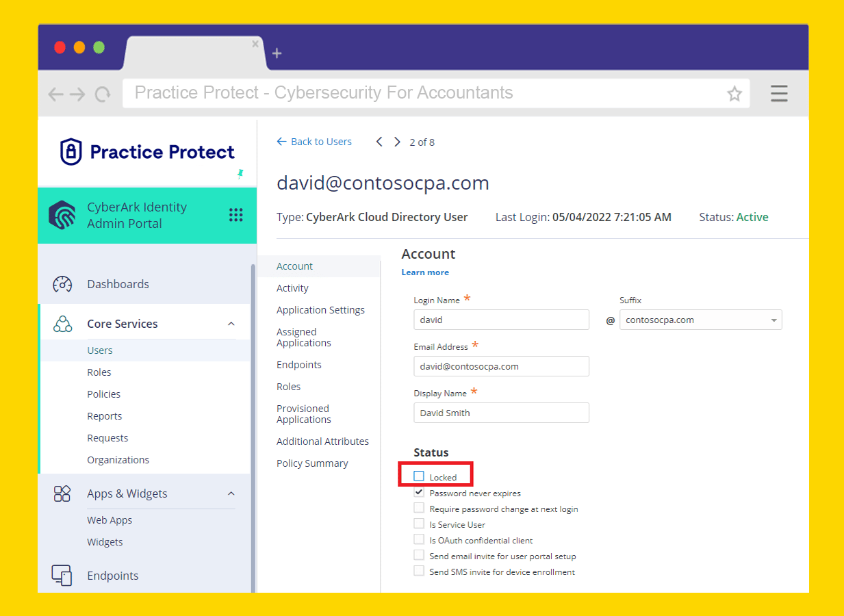Click the Learn more link
Screen dimensions: 844x616
click(x=425, y=272)
